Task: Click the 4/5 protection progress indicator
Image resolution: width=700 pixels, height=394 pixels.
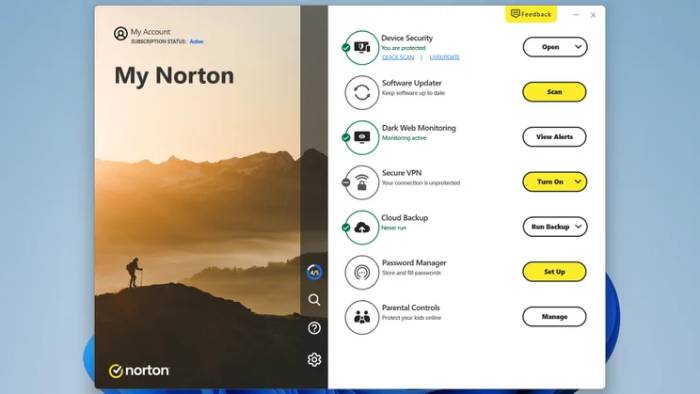Action: [314, 272]
